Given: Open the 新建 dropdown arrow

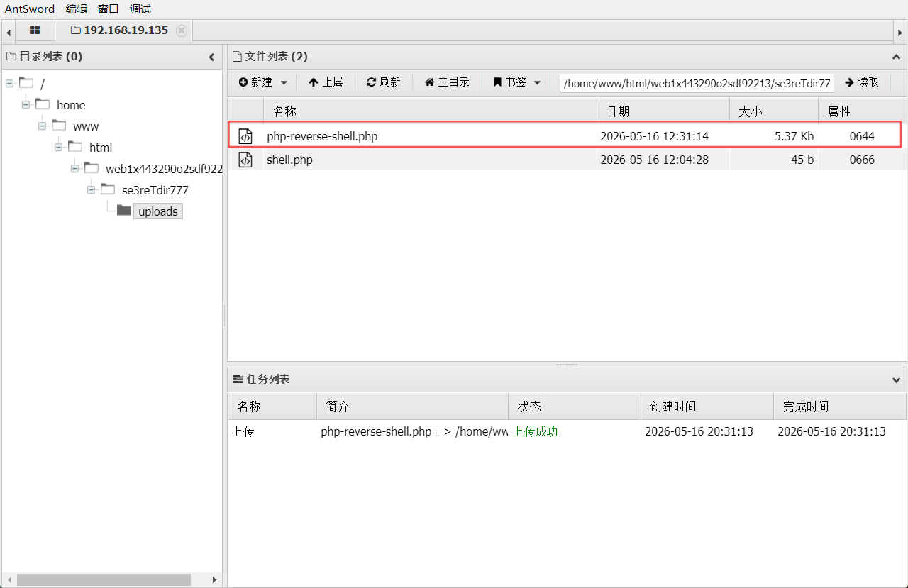Looking at the screenshot, I should tap(284, 82).
